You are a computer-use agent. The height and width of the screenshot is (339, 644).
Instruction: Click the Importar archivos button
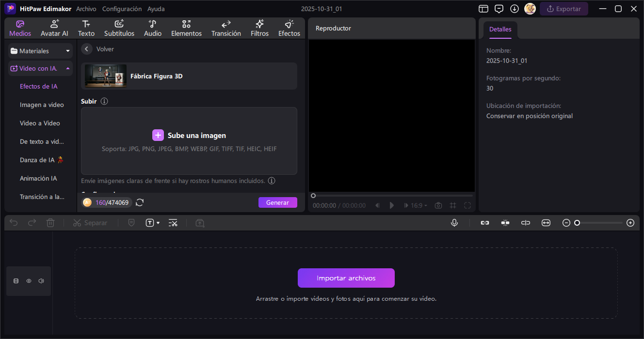(346, 278)
